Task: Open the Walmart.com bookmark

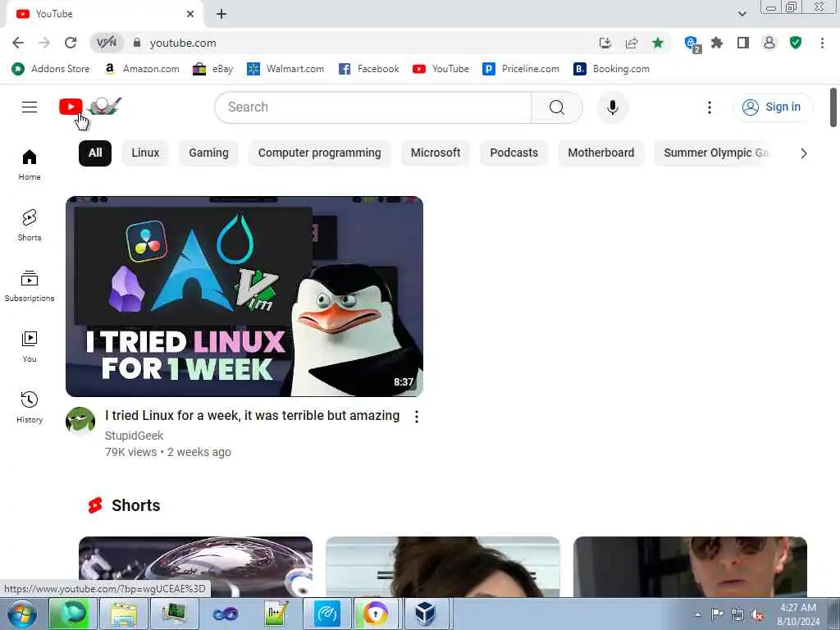Action: 285,69
